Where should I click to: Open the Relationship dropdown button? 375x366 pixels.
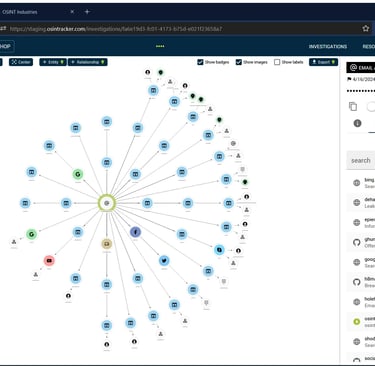pyautogui.click(x=88, y=62)
